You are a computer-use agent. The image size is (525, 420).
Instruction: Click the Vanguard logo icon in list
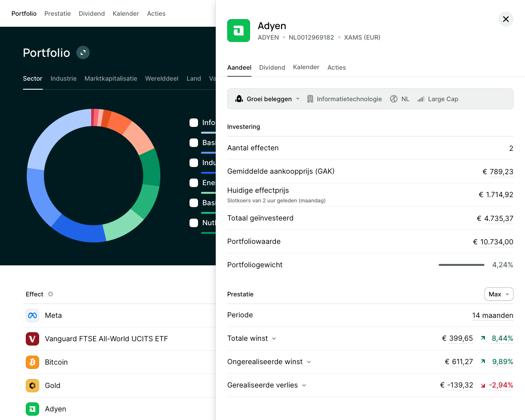click(x=32, y=339)
